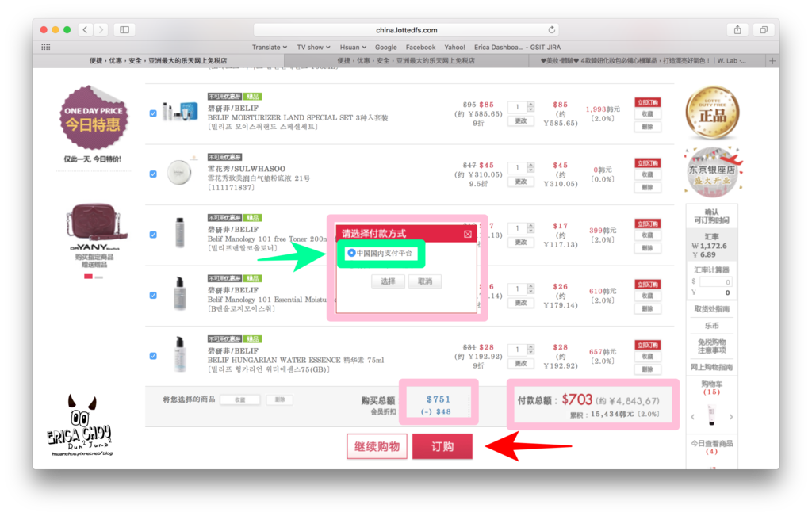
Task: Click 删除 for all selected items
Action: 280,399
